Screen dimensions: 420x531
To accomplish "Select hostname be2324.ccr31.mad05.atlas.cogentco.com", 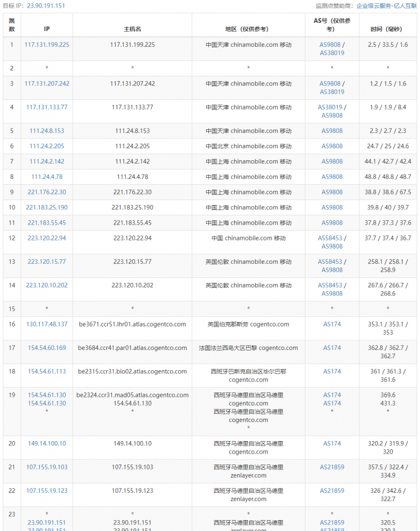I will [133, 395].
